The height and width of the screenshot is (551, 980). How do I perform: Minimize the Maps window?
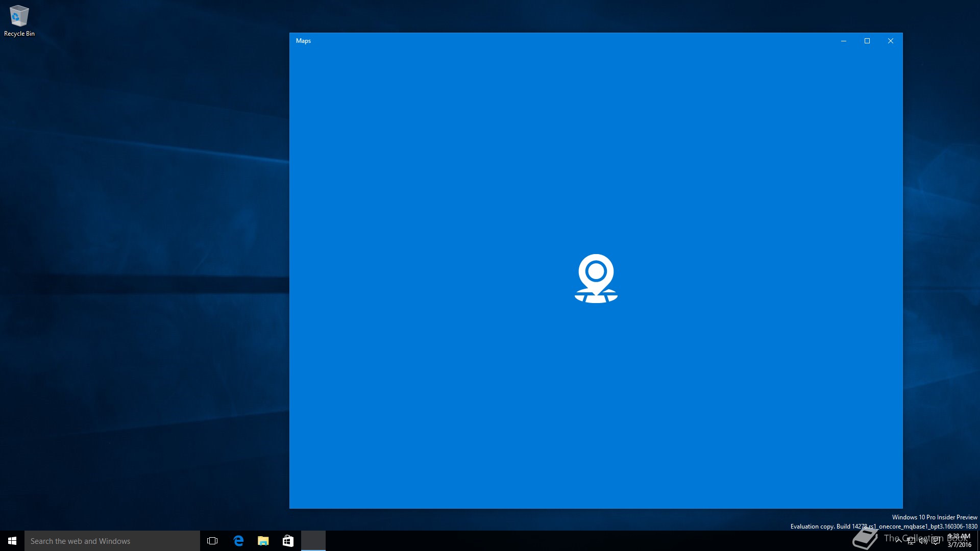point(844,41)
